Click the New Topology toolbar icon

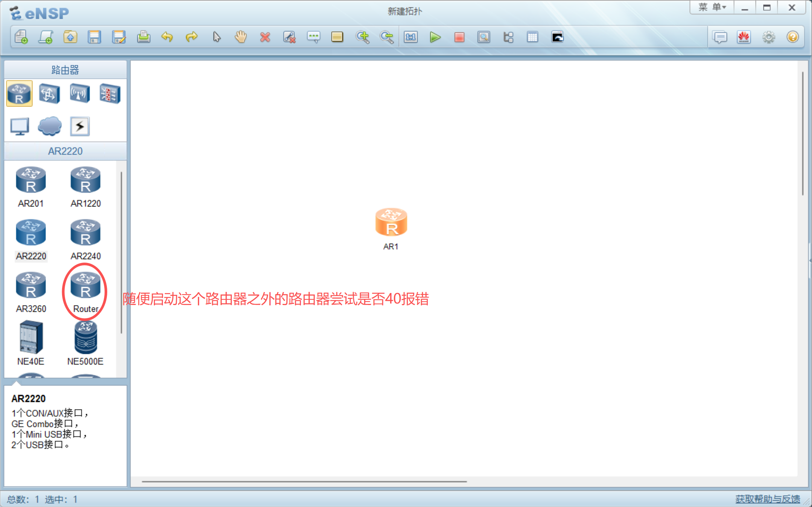click(x=21, y=37)
